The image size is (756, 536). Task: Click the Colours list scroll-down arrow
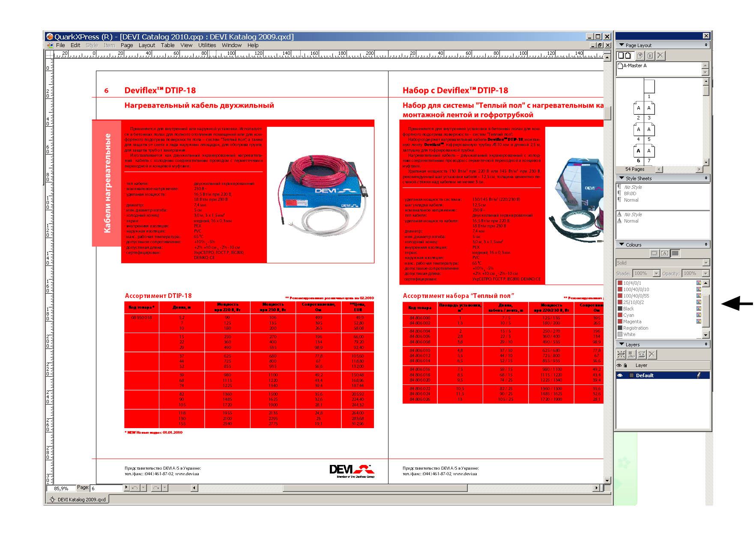[x=706, y=334]
